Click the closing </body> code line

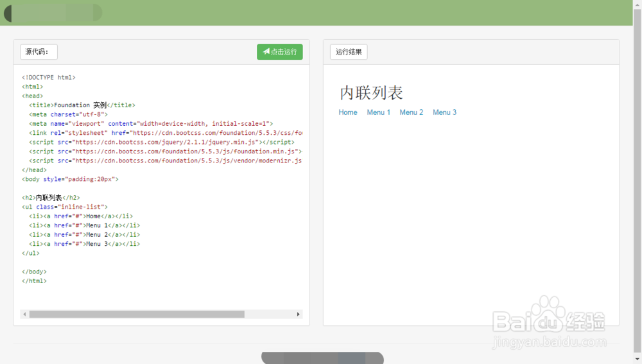35,272
